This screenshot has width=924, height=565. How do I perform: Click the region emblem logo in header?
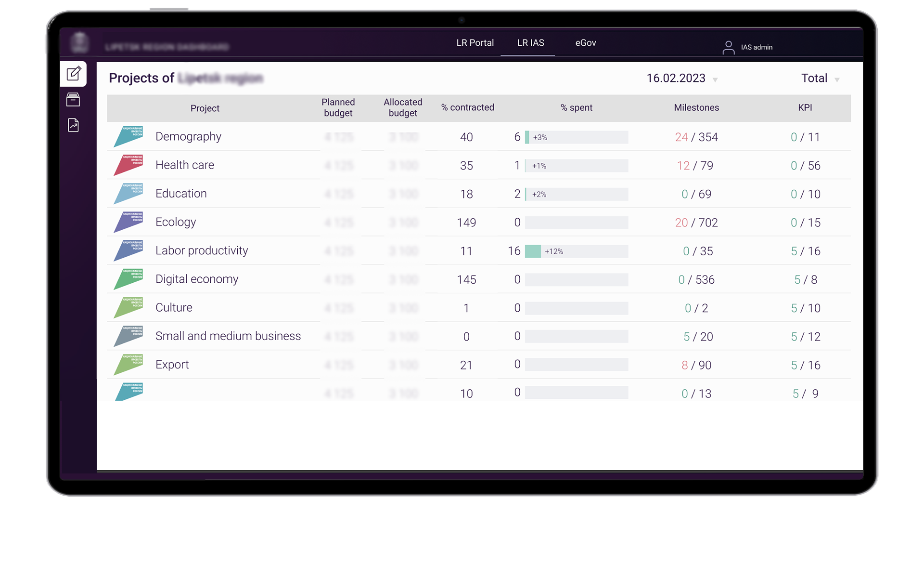pyautogui.click(x=80, y=43)
